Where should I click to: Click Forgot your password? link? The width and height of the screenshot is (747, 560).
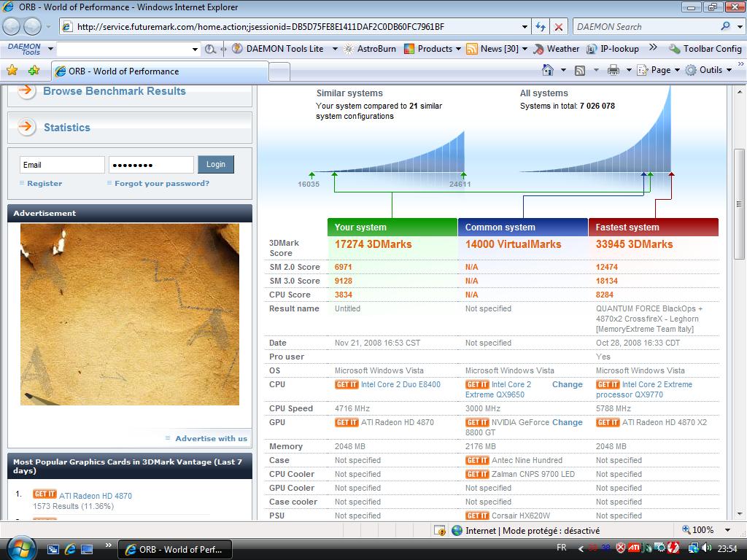[x=162, y=183]
